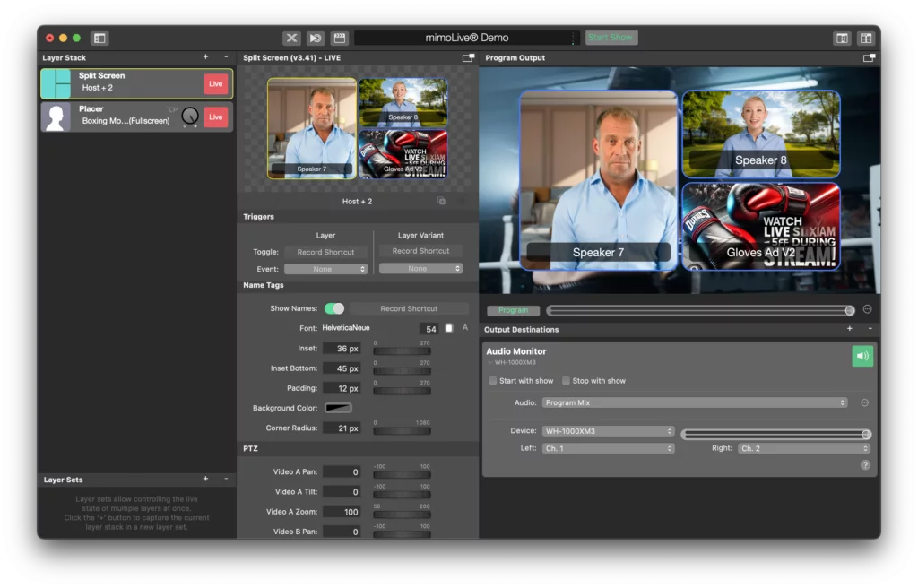This screenshot has height=588, width=918.
Task: Adjust the Inset slider
Action: pyautogui.click(x=403, y=351)
